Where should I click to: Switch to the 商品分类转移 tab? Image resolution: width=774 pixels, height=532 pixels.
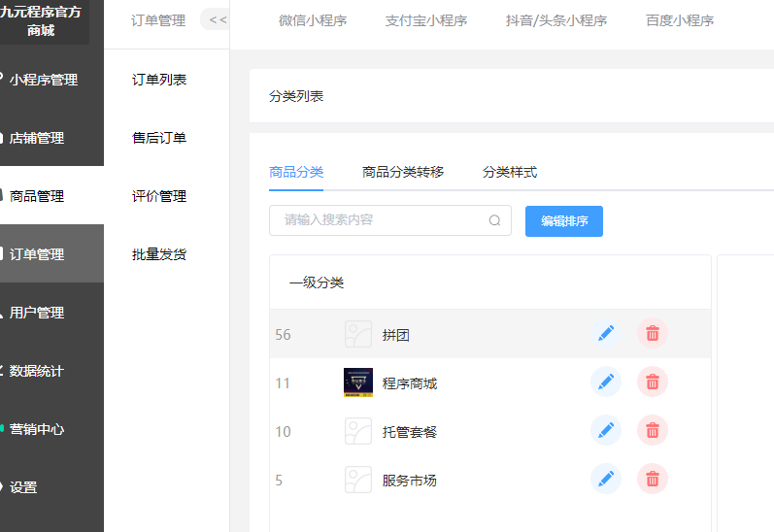coord(403,172)
